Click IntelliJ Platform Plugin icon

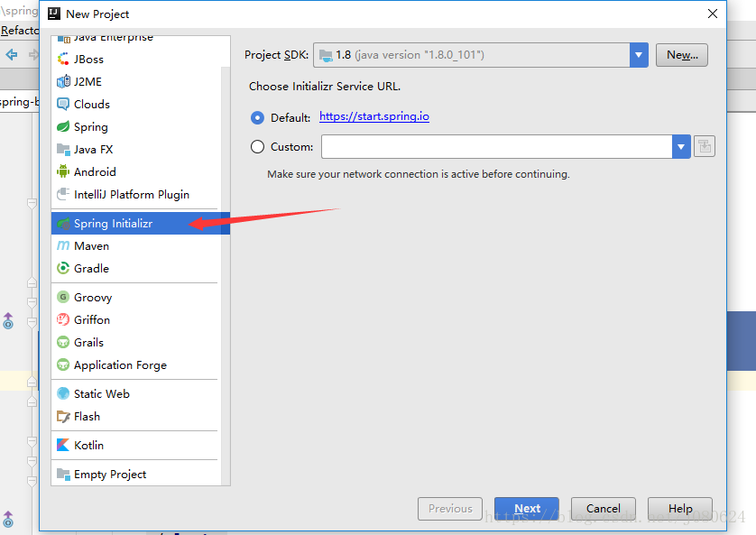tap(63, 194)
